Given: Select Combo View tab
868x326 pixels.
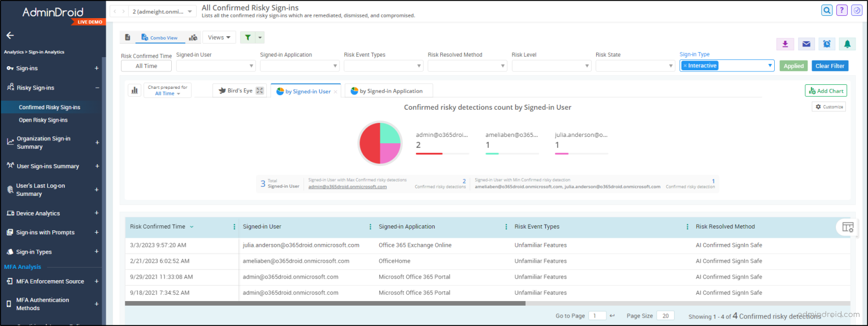Looking at the screenshot, I should [160, 38].
